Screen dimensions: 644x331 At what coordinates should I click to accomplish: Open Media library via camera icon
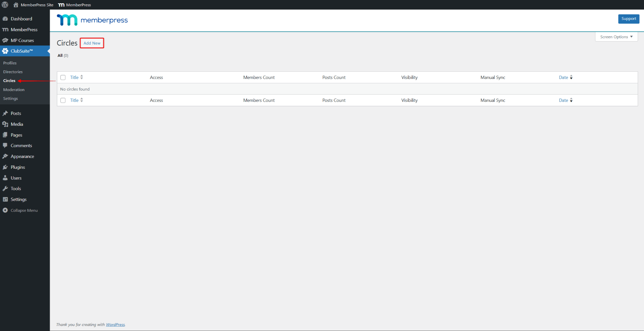point(6,124)
